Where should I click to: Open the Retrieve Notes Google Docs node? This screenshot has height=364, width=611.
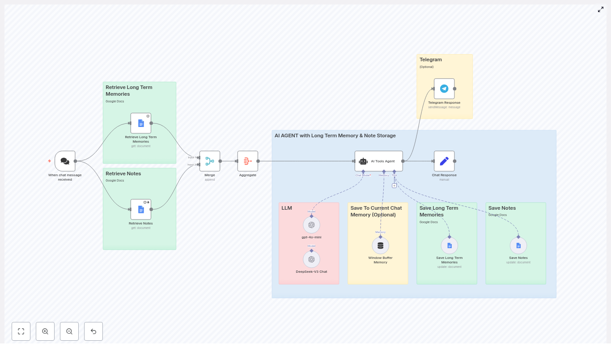click(141, 209)
